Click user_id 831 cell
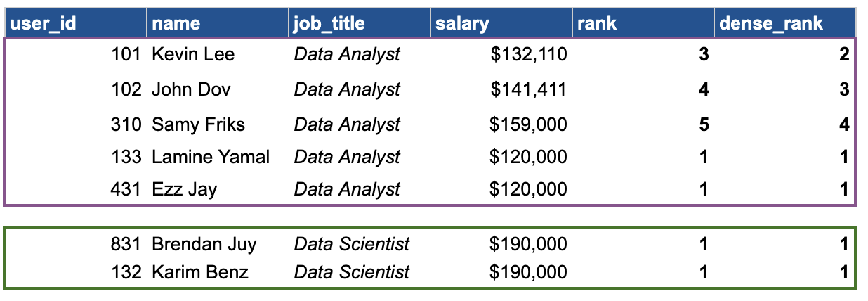Screen dimensions: 868x301 (x=75, y=244)
